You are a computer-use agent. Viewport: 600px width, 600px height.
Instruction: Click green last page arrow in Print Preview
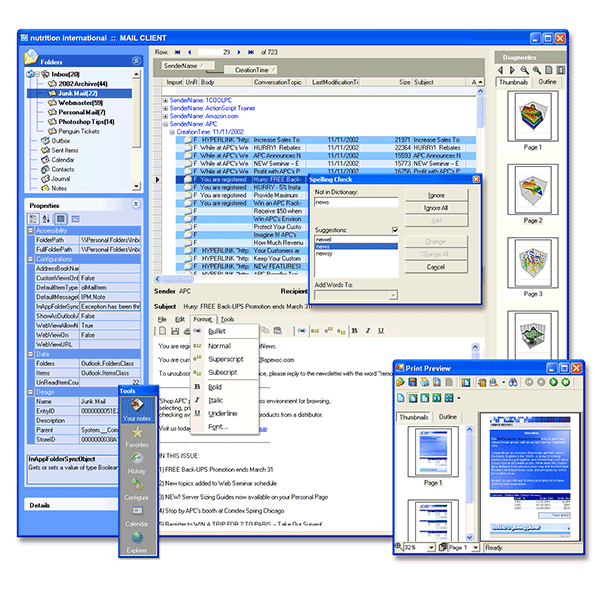(566, 382)
